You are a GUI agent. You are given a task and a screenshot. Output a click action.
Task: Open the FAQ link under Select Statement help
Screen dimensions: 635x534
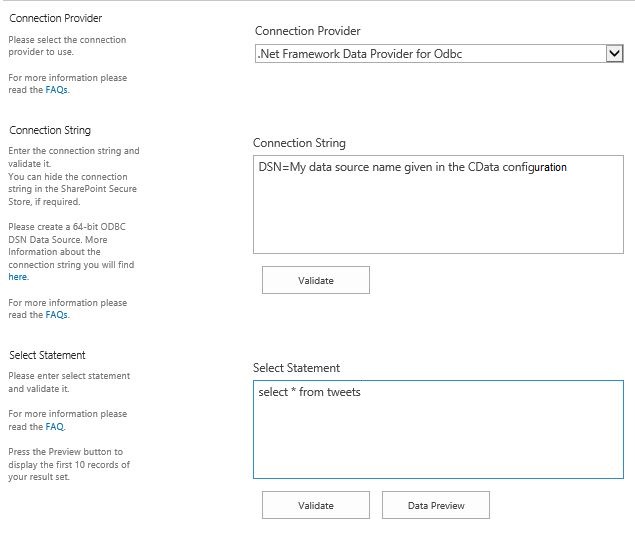point(55,426)
